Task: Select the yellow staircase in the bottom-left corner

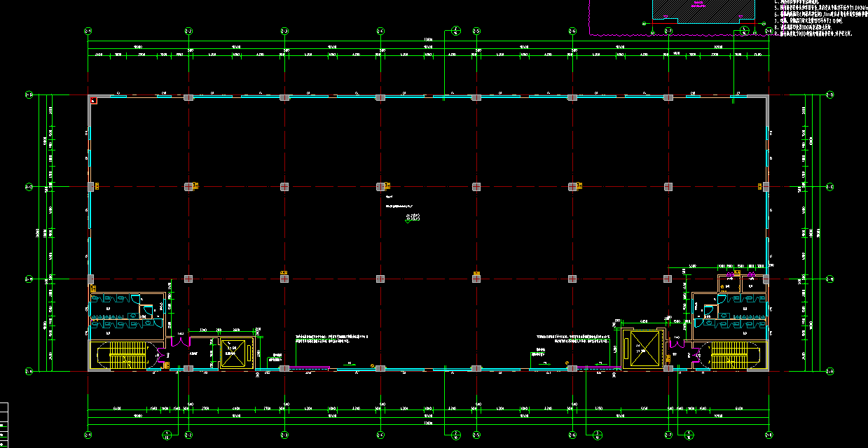Action: pyautogui.click(x=125, y=356)
